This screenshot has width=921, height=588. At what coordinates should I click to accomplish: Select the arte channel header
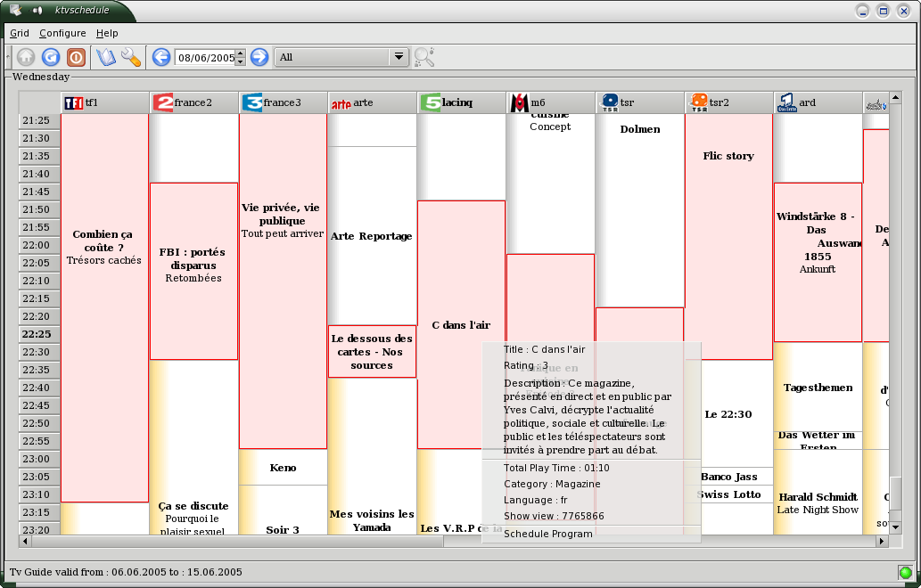pos(373,102)
